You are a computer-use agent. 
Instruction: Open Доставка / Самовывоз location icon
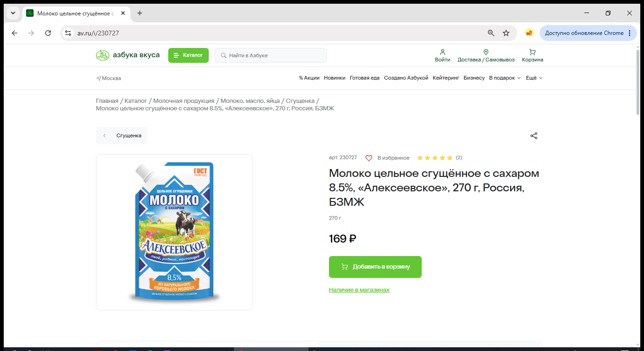pyautogui.click(x=486, y=52)
